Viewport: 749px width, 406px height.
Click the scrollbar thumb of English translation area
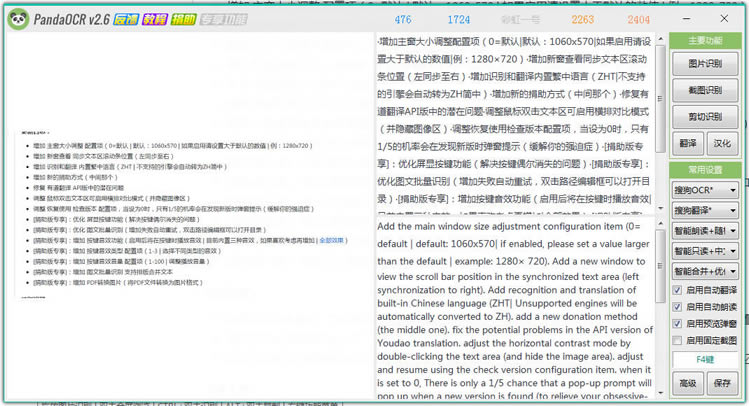(661, 266)
